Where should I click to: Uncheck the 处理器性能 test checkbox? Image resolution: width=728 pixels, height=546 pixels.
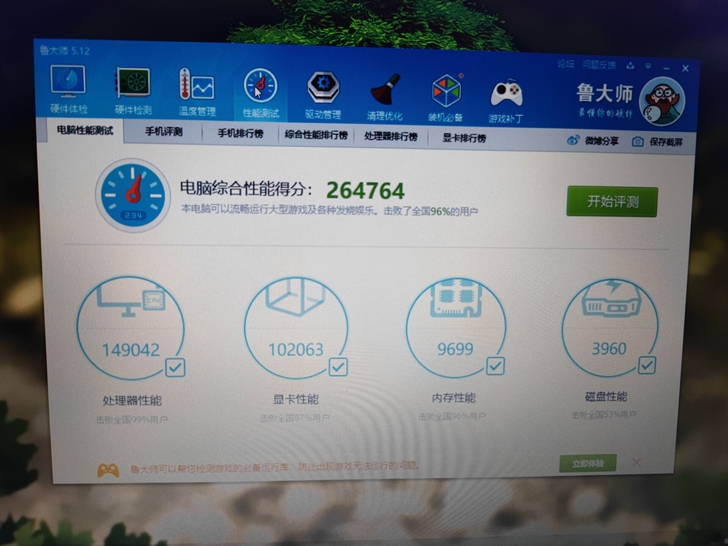click(176, 368)
